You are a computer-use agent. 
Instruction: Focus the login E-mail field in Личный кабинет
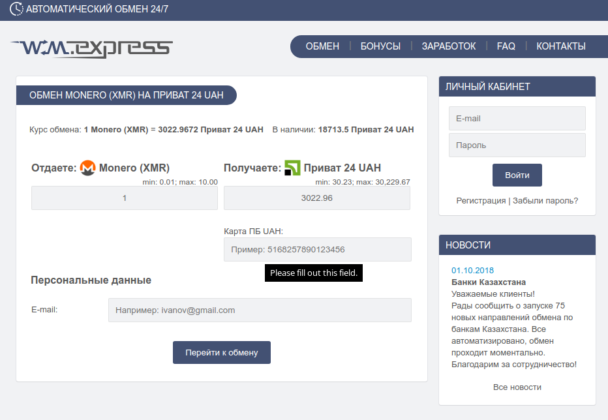(517, 118)
